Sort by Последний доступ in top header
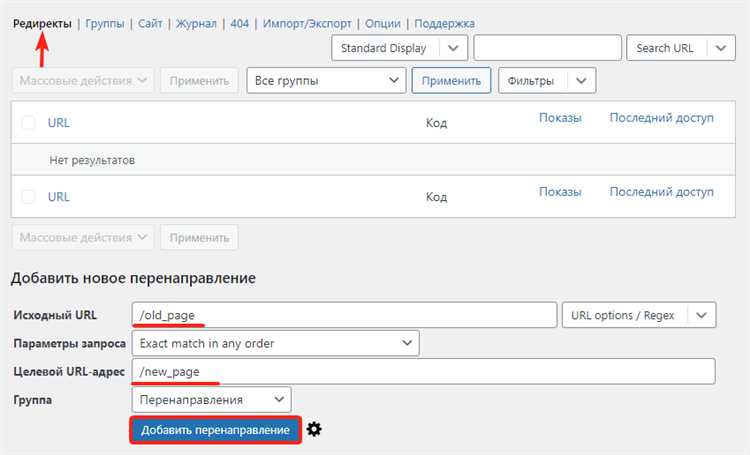This screenshot has width=750, height=455. pos(662,118)
